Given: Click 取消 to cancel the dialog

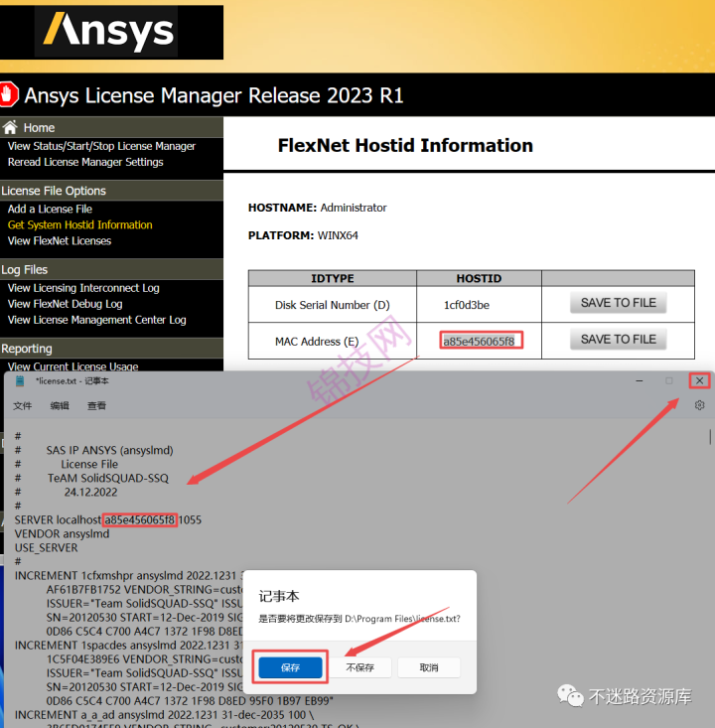Looking at the screenshot, I should tap(429, 667).
